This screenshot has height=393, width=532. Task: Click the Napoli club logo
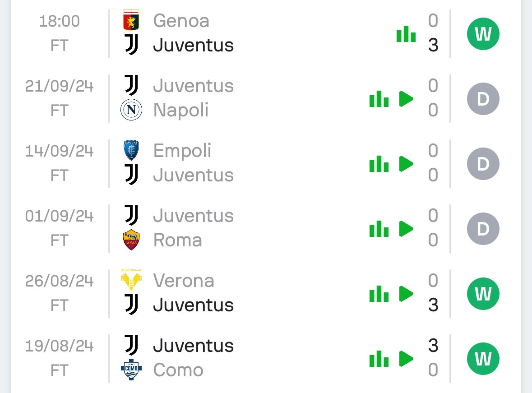pos(131,110)
